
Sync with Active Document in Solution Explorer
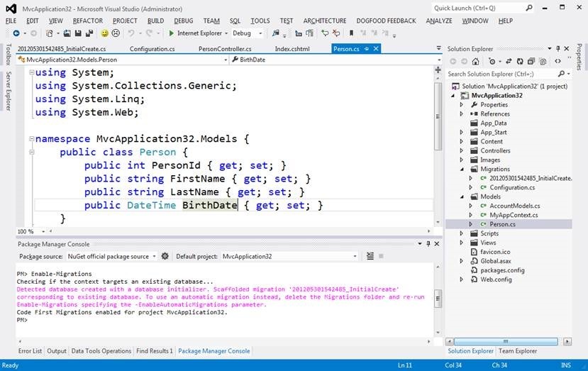click(509, 61)
